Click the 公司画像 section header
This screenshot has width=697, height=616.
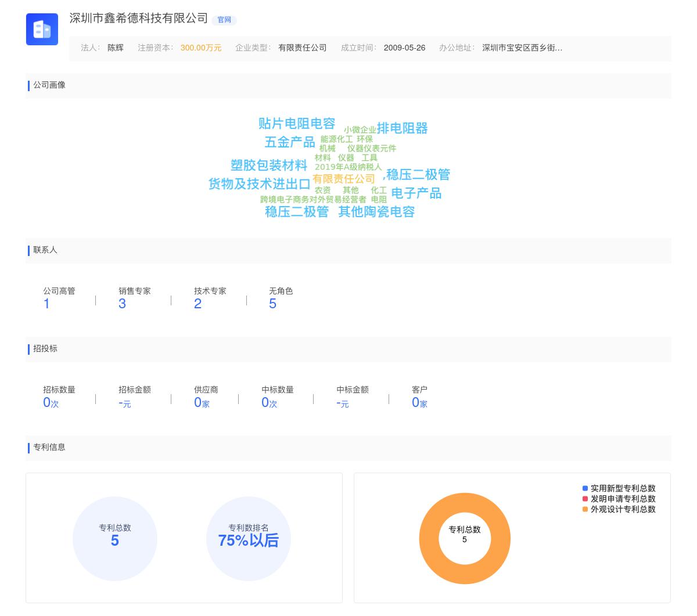tap(348, 85)
